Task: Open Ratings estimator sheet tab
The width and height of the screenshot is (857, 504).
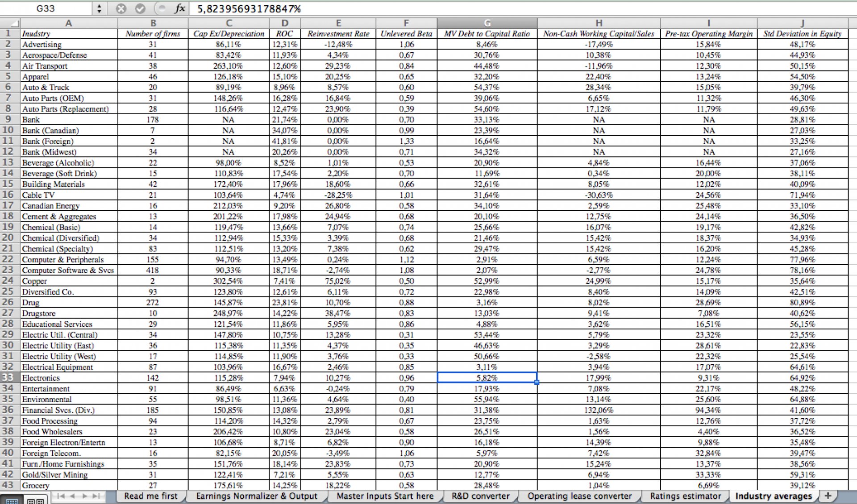Action: [x=686, y=496]
